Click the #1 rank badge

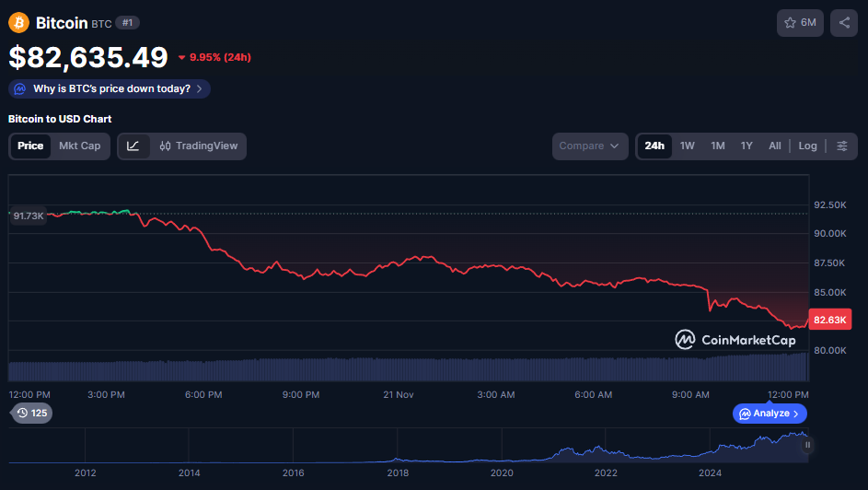click(x=127, y=23)
